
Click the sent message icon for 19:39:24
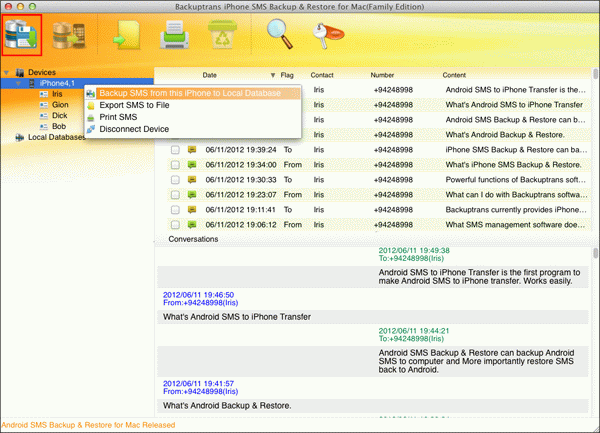[x=192, y=150]
